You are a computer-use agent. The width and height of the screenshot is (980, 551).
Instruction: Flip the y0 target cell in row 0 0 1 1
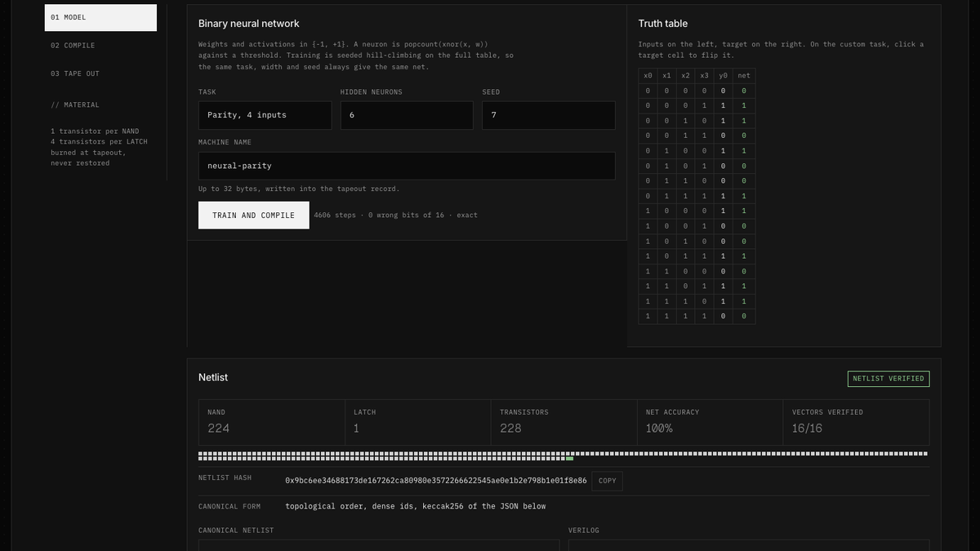pos(724,136)
